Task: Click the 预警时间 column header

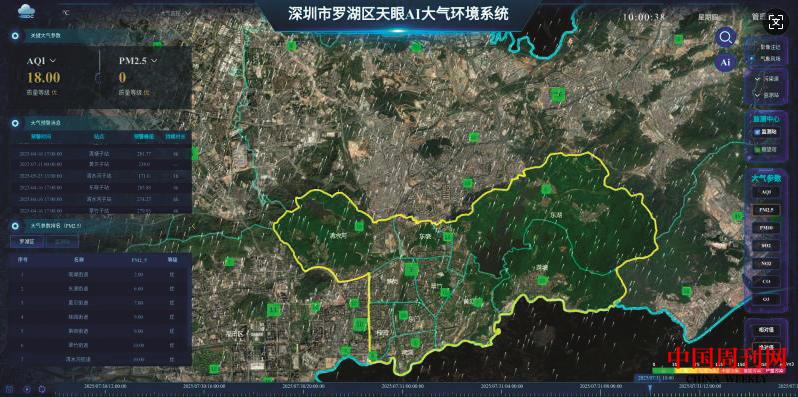Action: pos(42,136)
